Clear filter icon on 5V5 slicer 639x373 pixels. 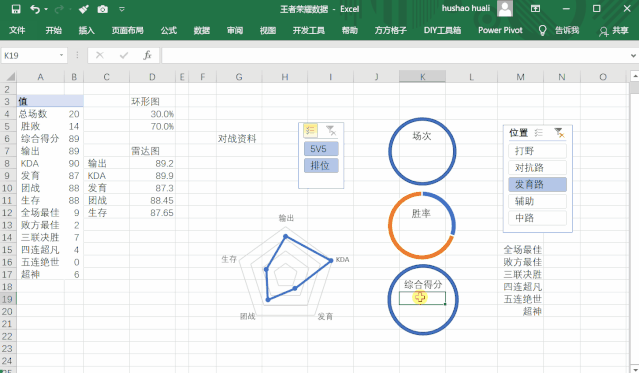click(x=331, y=130)
